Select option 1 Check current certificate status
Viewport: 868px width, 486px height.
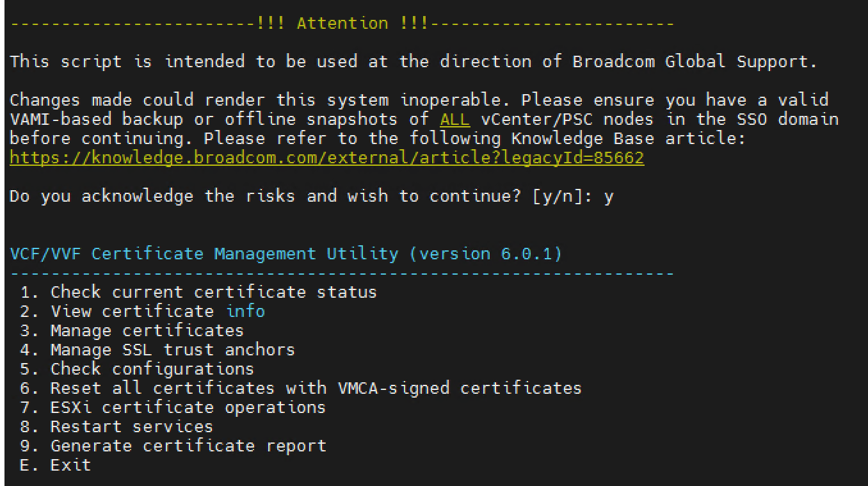[x=198, y=293]
